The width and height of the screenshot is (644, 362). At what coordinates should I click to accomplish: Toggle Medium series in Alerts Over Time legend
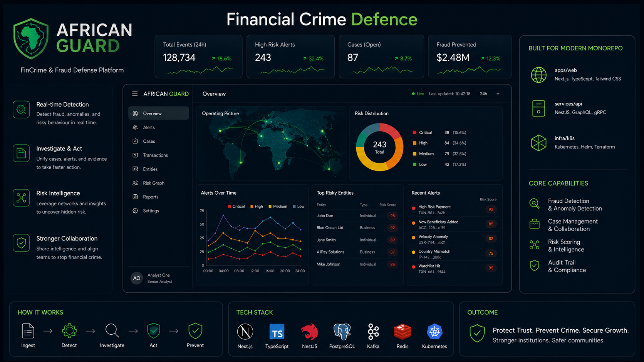click(x=278, y=207)
